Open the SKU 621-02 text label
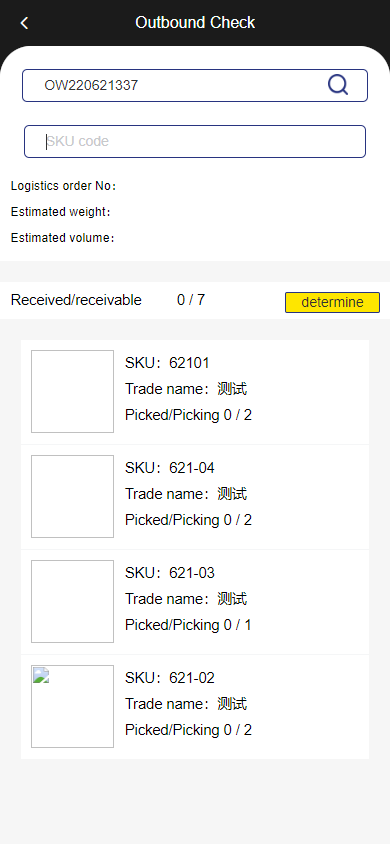 point(170,678)
